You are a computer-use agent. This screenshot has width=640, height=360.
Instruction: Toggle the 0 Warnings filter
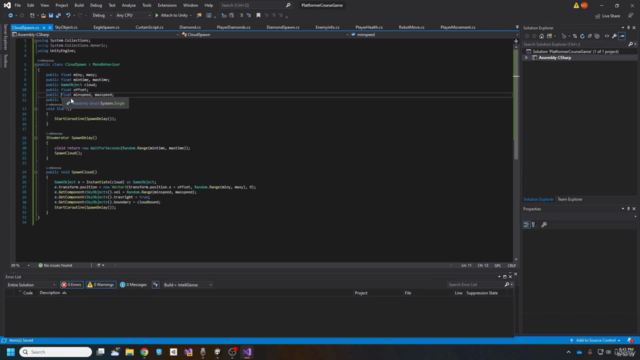(101, 285)
